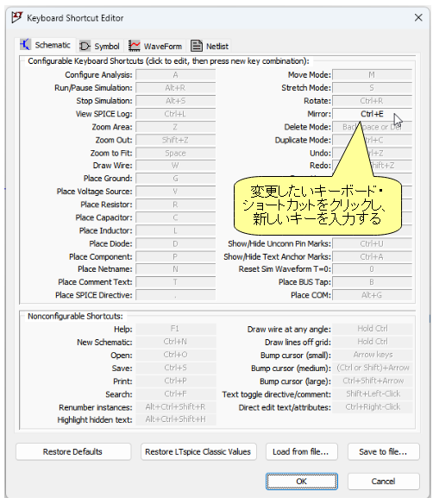This screenshot has height=504, width=433.
Task: Select the Schematic tab
Action: coord(46,45)
